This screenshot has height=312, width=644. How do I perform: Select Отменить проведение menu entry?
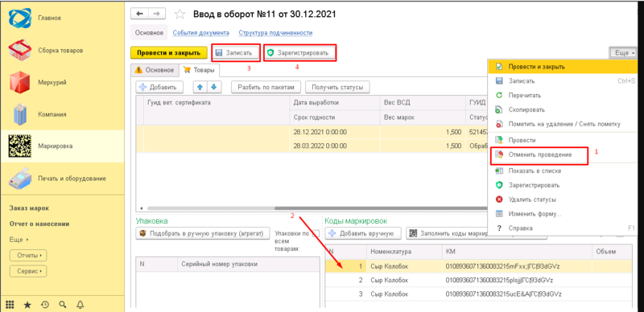click(x=539, y=154)
